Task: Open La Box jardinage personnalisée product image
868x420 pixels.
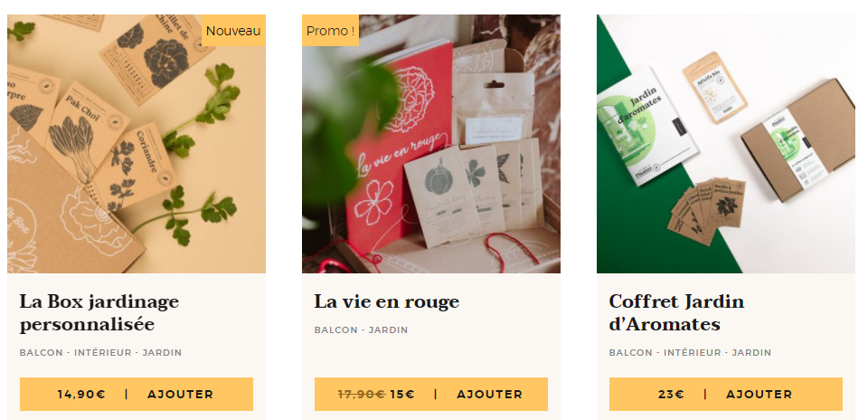Action: (137, 144)
